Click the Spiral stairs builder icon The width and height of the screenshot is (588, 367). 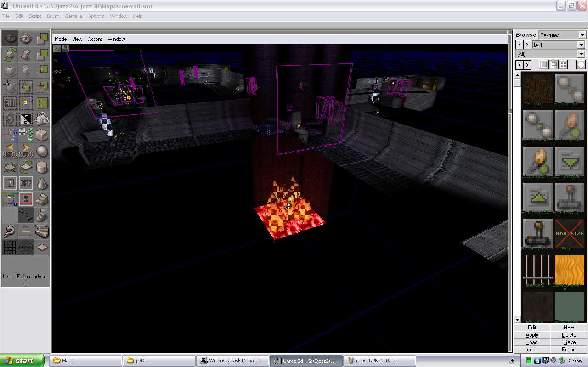42,215
